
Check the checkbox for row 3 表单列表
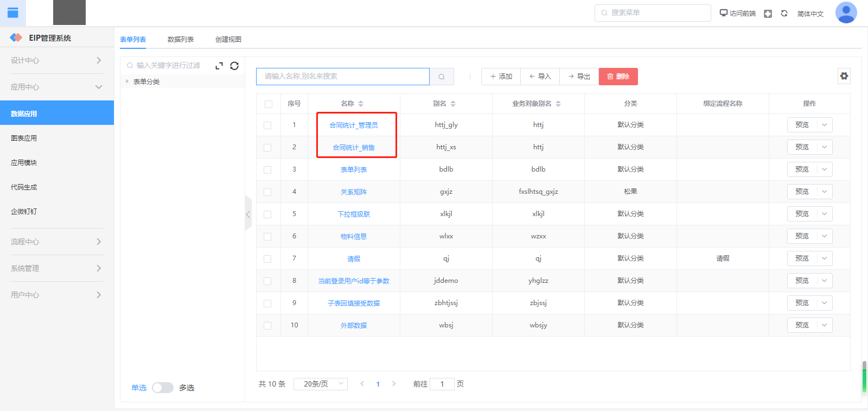pyautogui.click(x=267, y=170)
